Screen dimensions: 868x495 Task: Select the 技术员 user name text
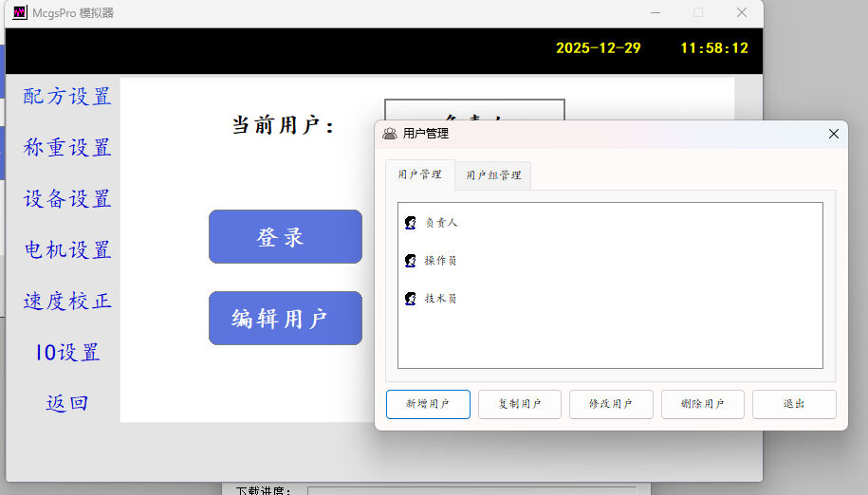point(441,299)
